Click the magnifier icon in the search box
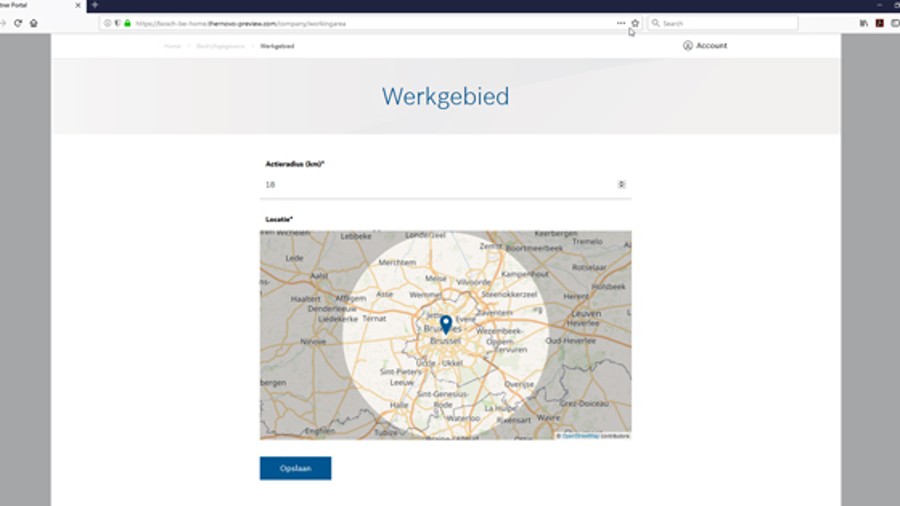 655,24
